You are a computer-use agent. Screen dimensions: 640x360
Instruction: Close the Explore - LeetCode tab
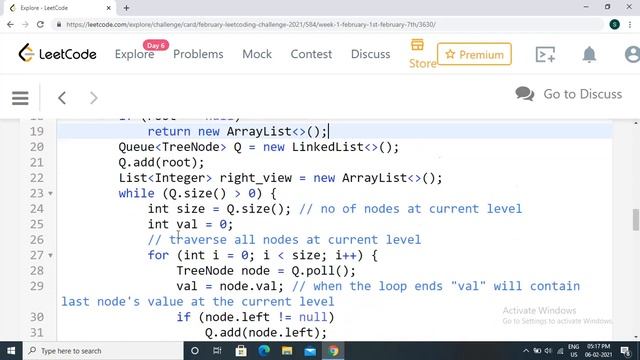coord(109,8)
